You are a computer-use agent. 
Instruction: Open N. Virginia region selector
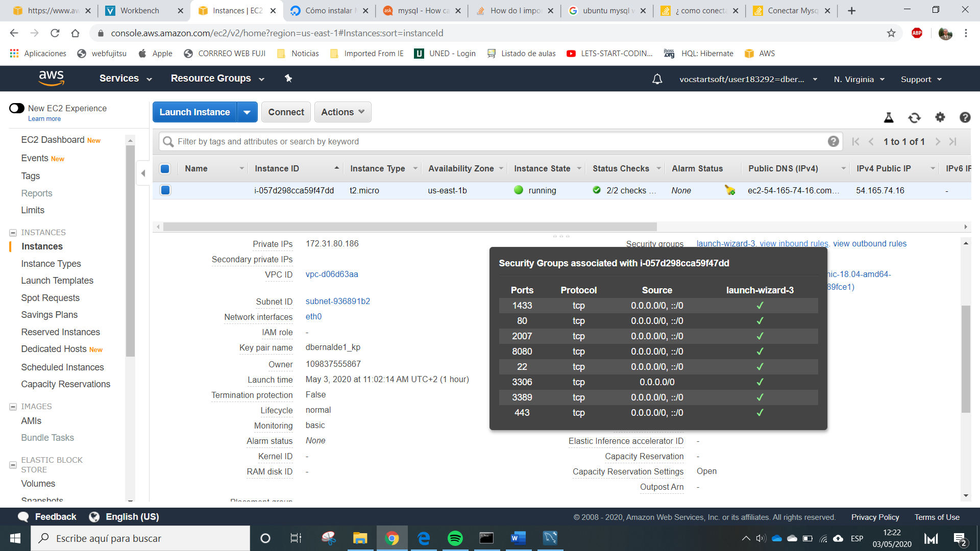859,80
